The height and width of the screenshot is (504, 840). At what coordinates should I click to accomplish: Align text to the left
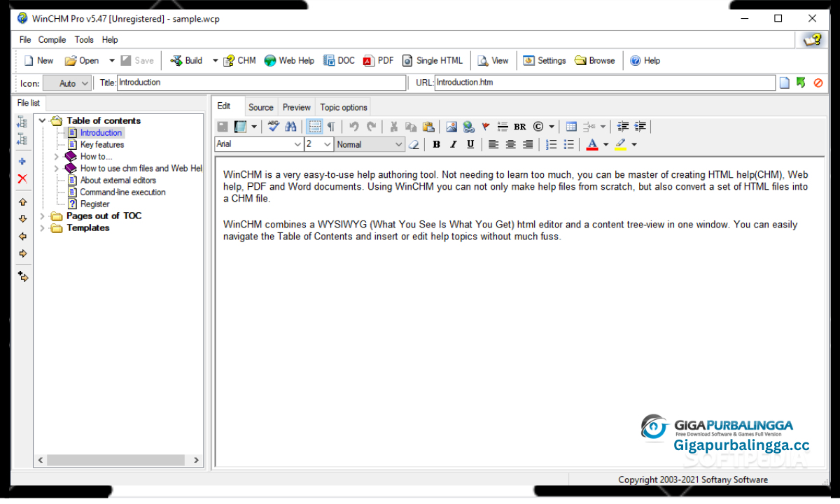tap(493, 144)
